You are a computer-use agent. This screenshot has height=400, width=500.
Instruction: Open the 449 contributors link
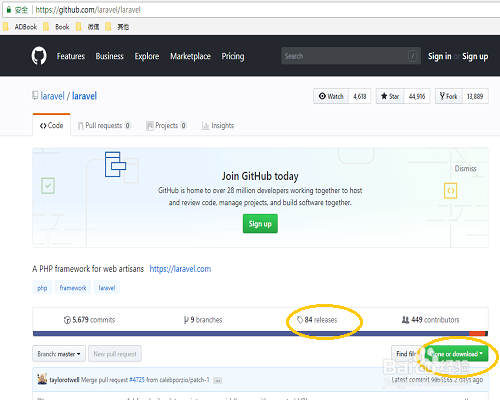(430, 320)
